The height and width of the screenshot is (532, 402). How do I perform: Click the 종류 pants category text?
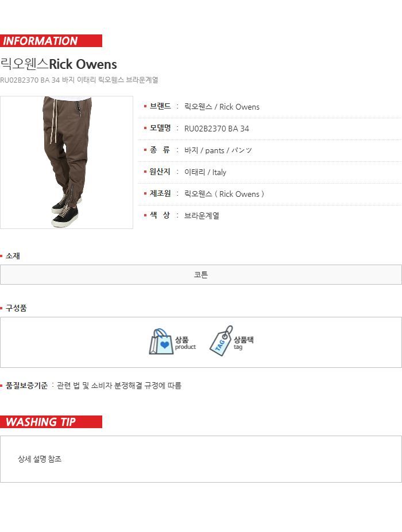coord(218,150)
